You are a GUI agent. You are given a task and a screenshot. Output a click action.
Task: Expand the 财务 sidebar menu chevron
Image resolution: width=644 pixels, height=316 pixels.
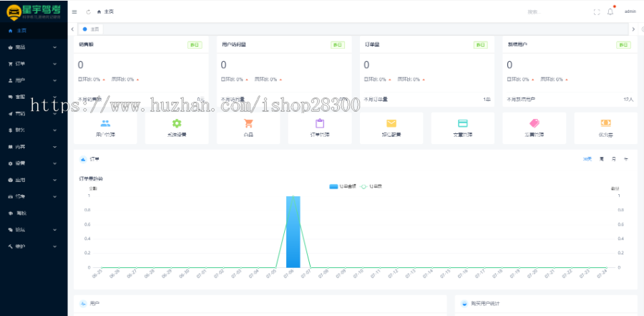tap(54, 130)
